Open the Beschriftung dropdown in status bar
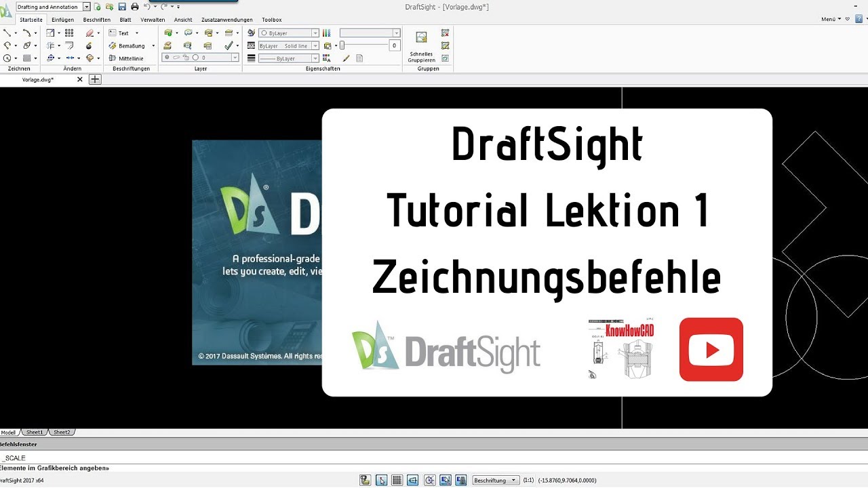Viewport: 868px width, 488px height. (x=496, y=480)
